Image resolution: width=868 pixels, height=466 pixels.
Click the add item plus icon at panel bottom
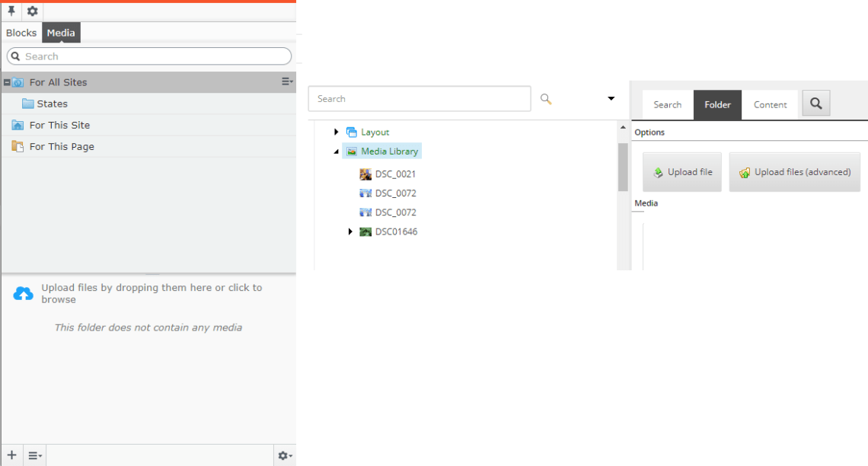coord(13,455)
